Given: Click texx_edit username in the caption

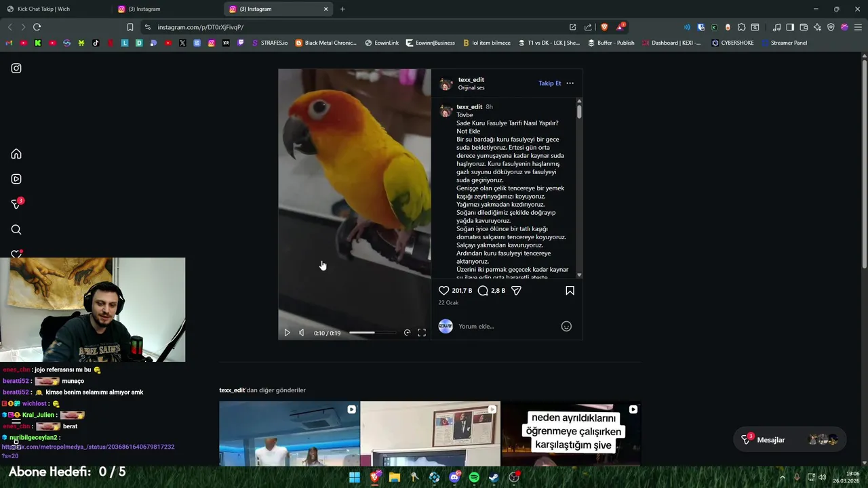Looking at the screenshot, I should (469, 106).
